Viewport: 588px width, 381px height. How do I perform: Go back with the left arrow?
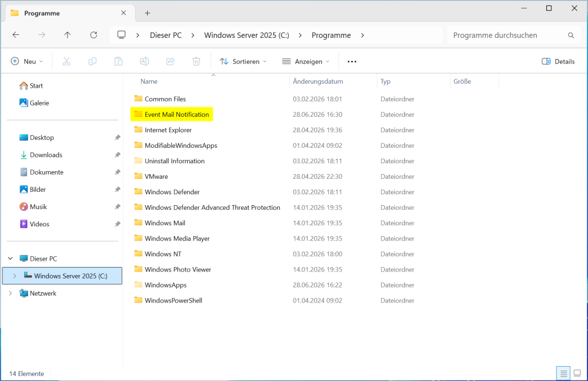click(x=16, y=35)
